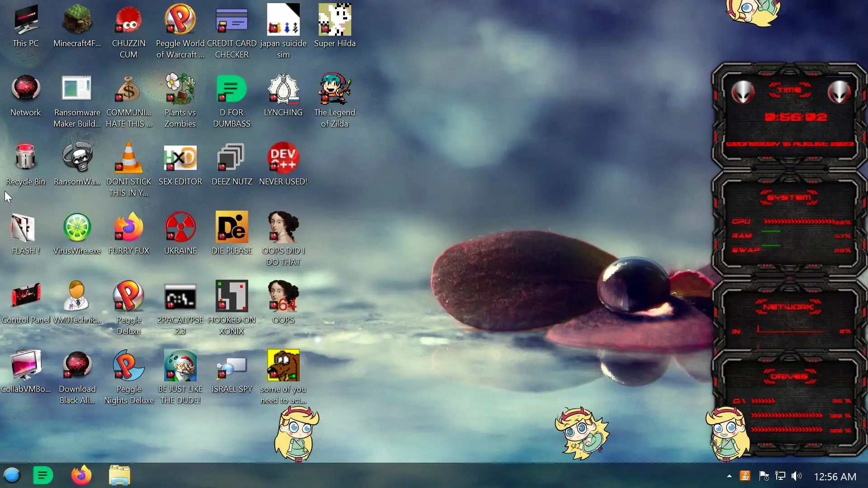Click the CPU usage bar in widget

pos(799,221)
